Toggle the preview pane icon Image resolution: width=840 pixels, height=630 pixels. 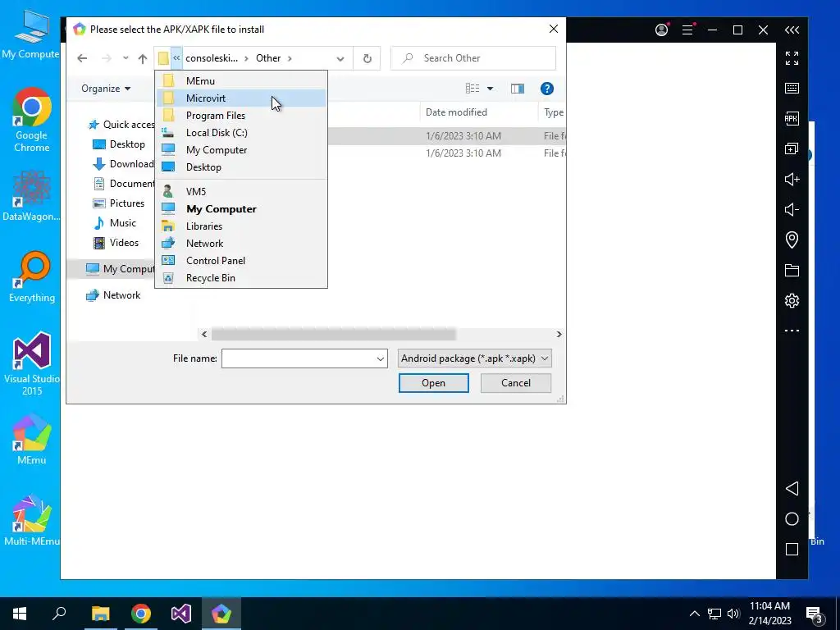517,89
